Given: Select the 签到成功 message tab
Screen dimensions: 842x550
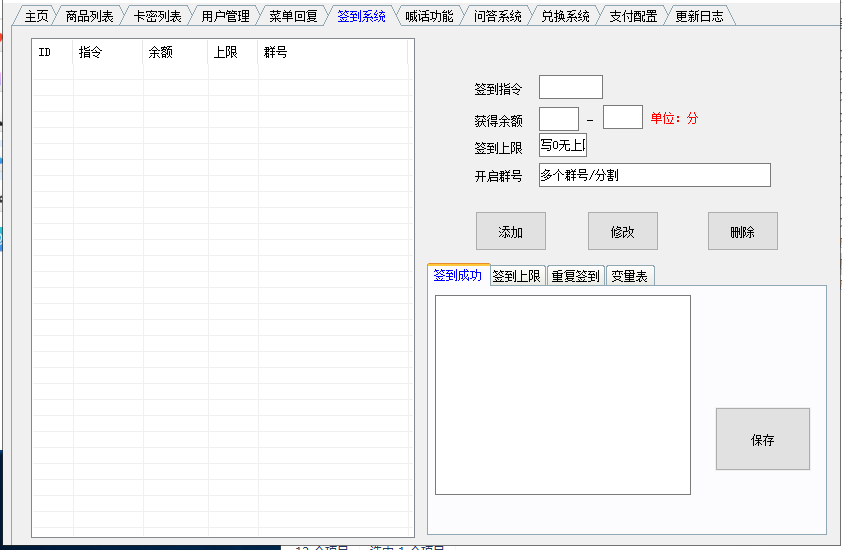Looking at the screenshot, I should (x=458, y=275).
